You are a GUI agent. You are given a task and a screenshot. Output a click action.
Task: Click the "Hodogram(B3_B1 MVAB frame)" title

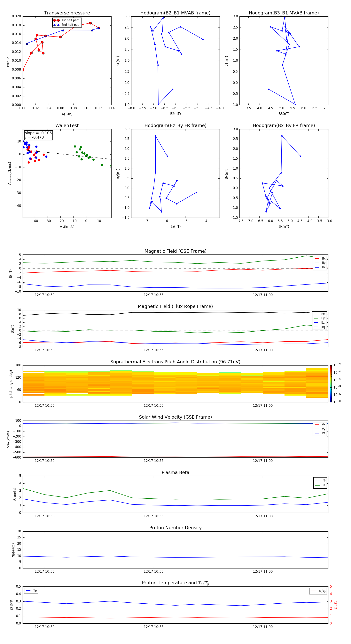[284, 13]
